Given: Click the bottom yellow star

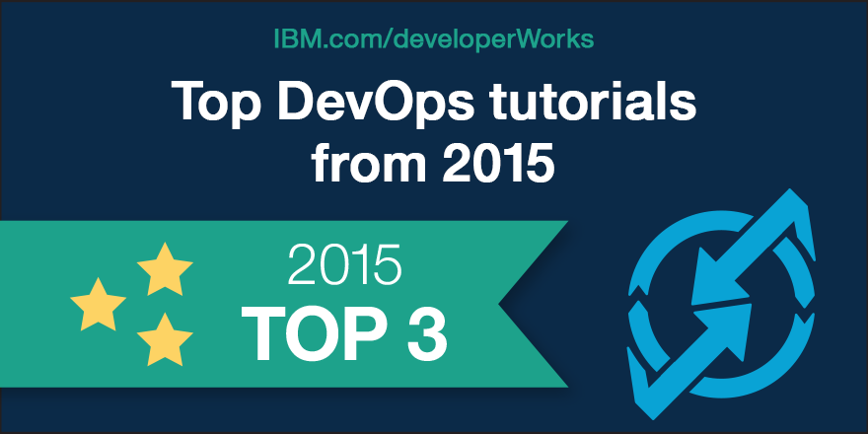Looking at the screenshot, I should click(165, 338).
